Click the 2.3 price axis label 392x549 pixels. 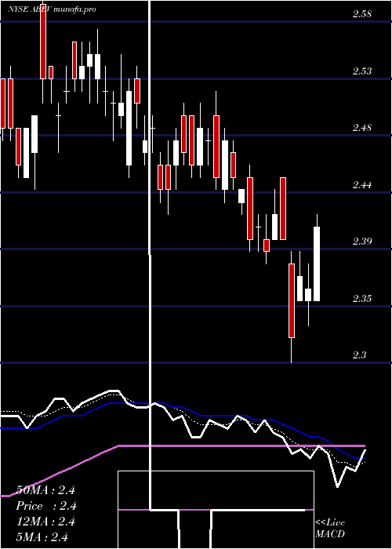359,355
